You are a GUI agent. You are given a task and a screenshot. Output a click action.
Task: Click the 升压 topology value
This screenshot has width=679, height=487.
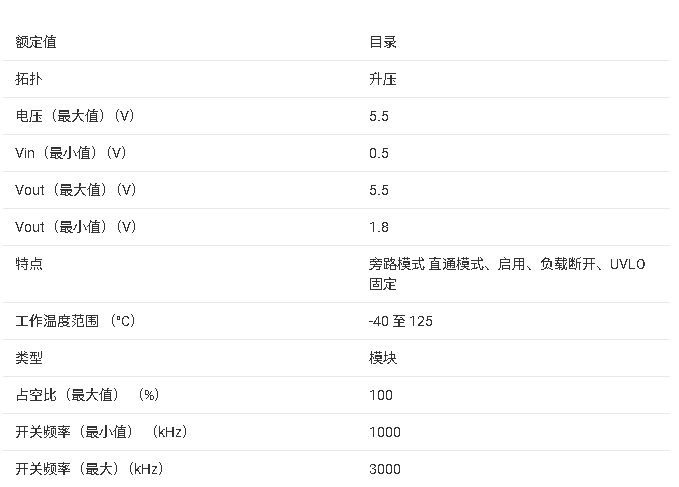383,79
